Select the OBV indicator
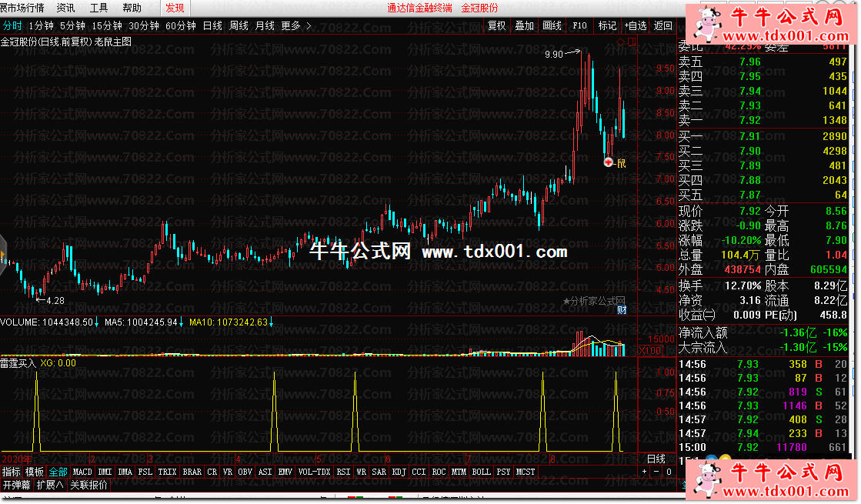Image resolution: width=861 pixels, height=504 pixels. pyautogui.click(x=245, y=472)
